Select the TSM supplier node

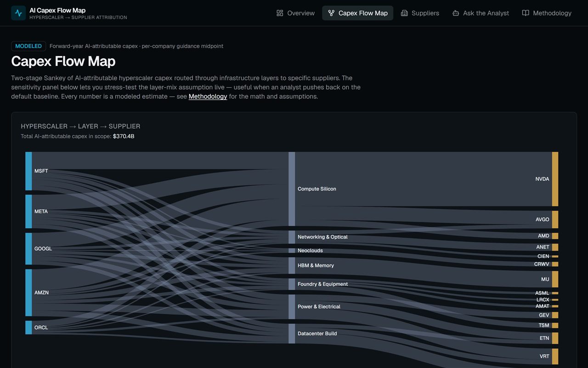[555, 325]
